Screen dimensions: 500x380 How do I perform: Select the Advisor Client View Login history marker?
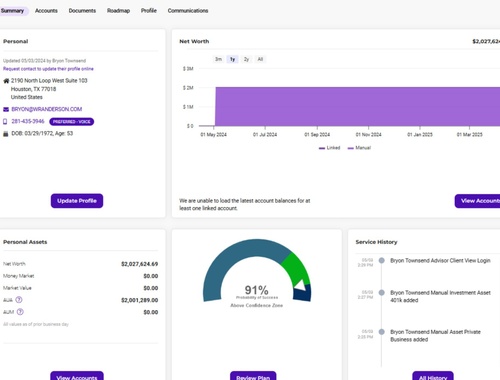pyautogui.click(x=382, y=260)
